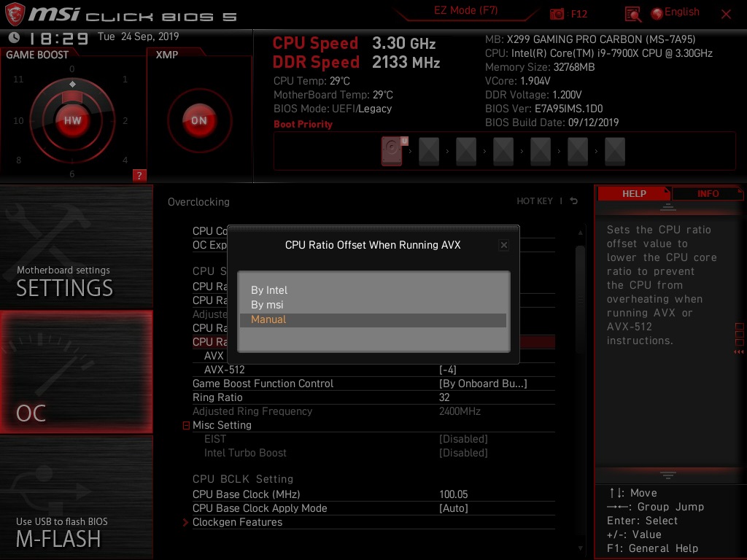The height and width of the screenshot is (560, 747).
Task: Open Intel Turbo Boost [Disabled] setting
Action: [463, 452]
